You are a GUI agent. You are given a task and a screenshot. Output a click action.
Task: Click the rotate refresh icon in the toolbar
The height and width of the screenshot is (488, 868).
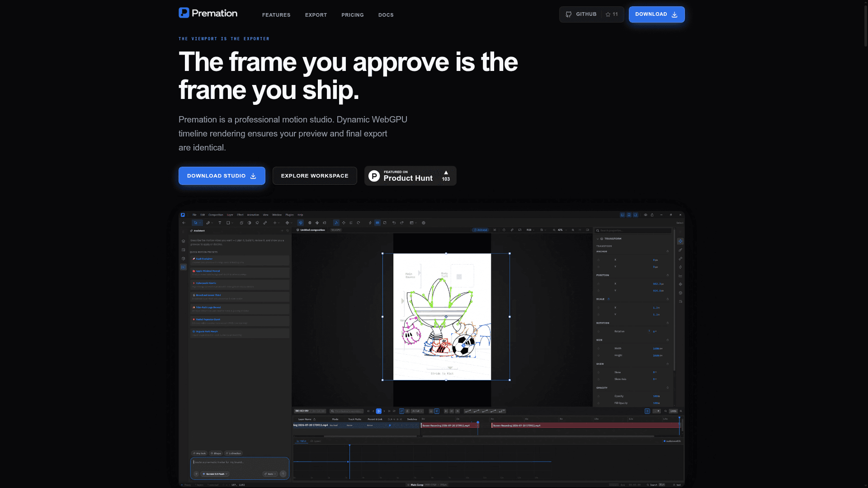point(359,223)
